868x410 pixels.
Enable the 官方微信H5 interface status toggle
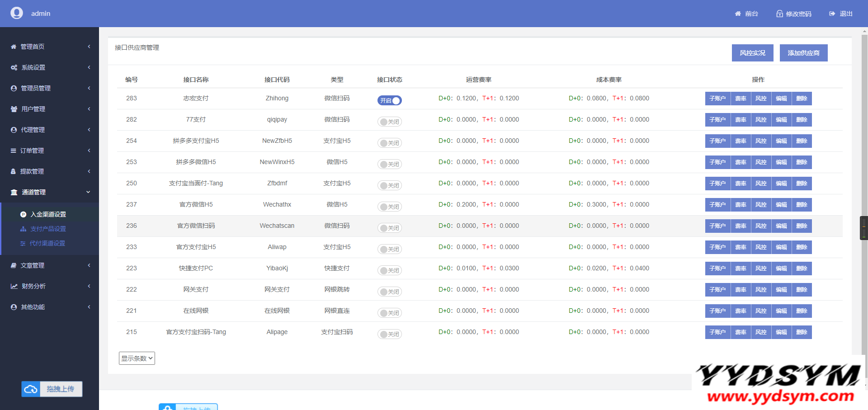click(x=389, y=207)
